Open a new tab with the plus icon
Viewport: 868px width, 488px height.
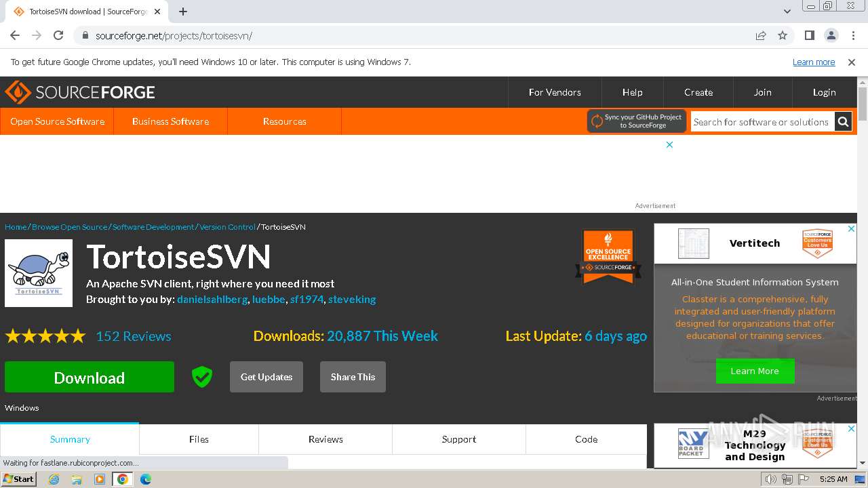tap(183, 12)
